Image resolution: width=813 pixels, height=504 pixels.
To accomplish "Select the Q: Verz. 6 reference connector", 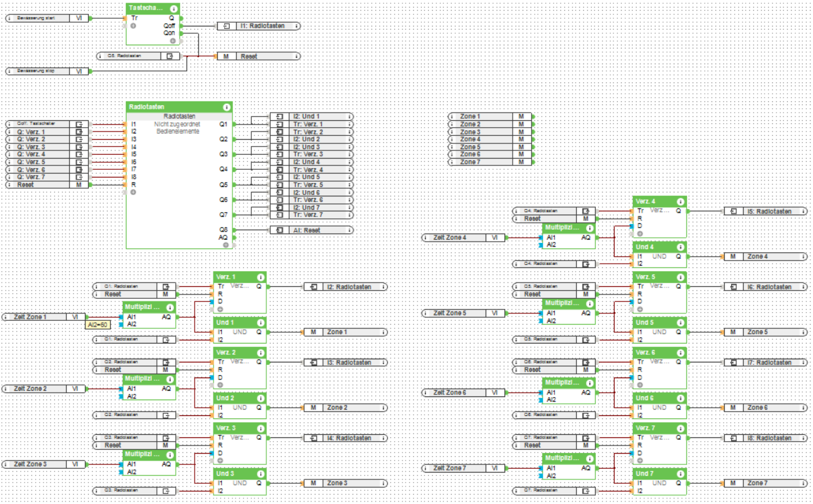I will pos(48,169).
